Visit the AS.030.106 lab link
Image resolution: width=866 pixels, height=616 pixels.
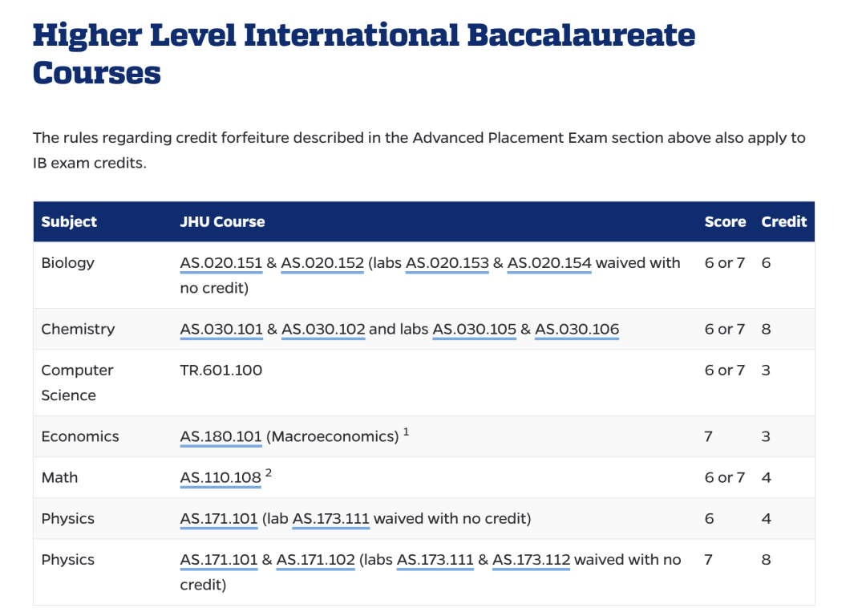577,330
